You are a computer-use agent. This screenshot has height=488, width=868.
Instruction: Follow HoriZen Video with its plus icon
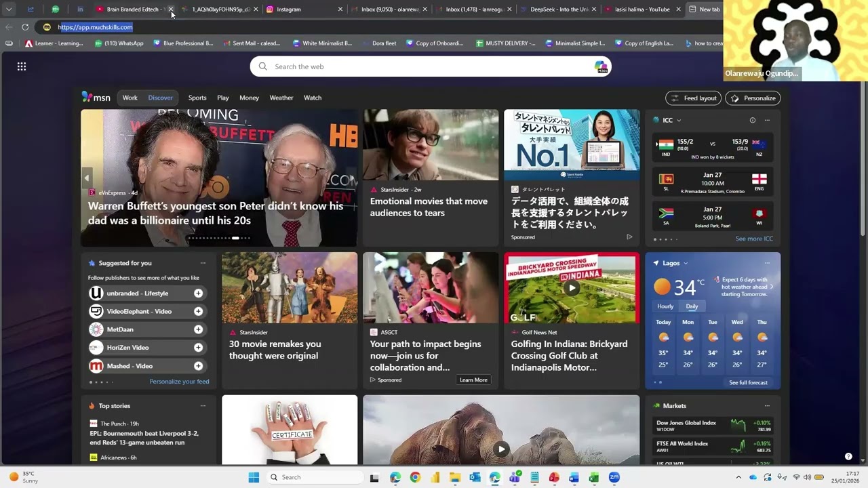click(198, 348)
